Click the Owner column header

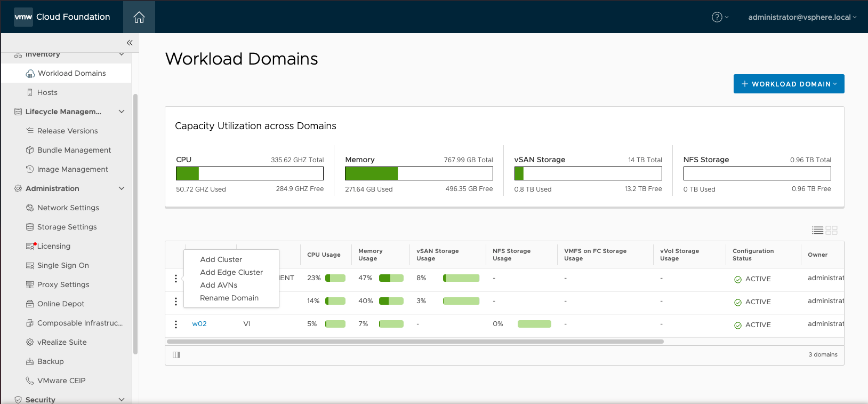[817, 255]
